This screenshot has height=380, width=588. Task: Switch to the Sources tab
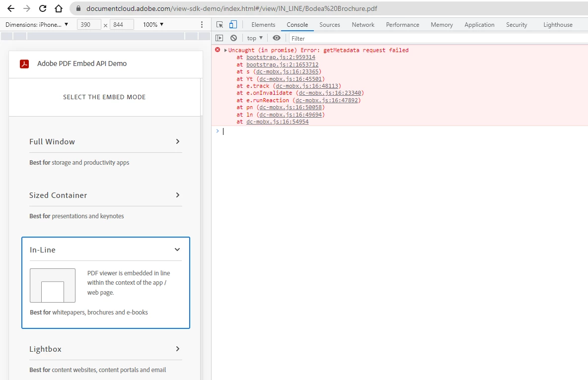pos(330,25)
